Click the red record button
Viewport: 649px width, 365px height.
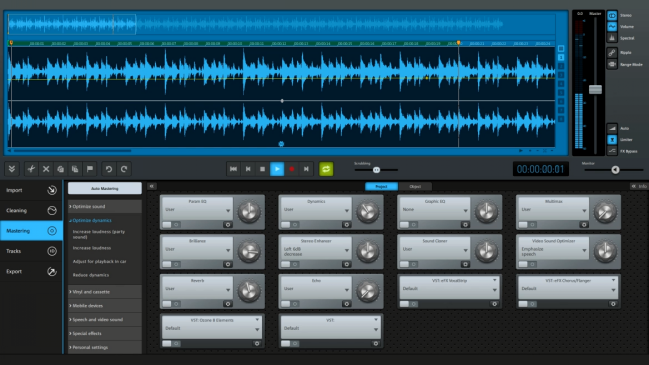(291, 169)
